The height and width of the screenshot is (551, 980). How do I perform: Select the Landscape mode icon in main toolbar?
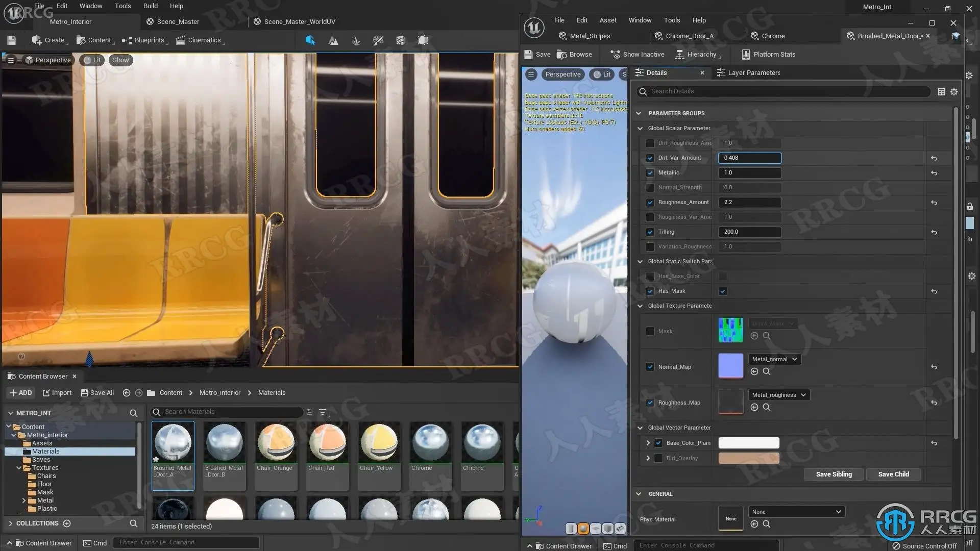point(333,40)
